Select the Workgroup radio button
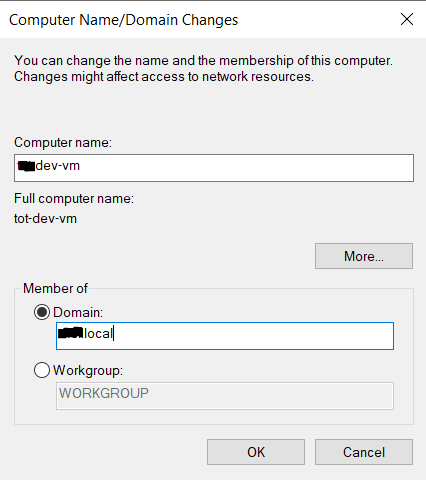This screenshot has height=480, width=426. 42,370
